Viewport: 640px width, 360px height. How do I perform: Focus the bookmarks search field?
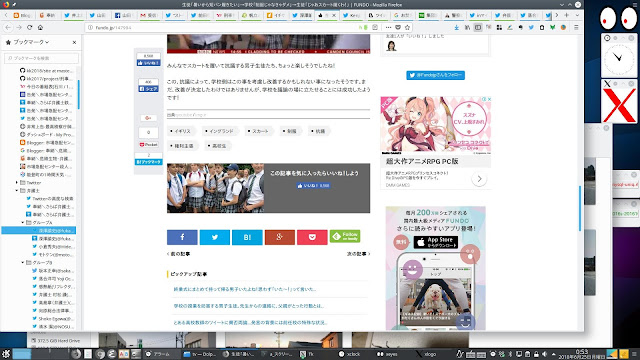[x=41, y=58]
